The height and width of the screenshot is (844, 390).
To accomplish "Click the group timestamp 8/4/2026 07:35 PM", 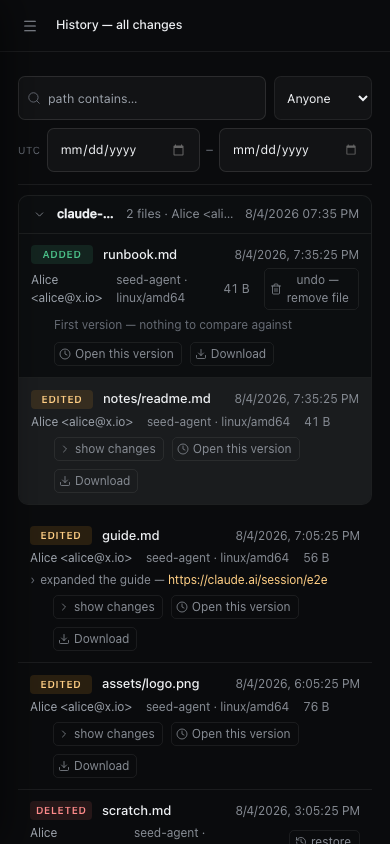I will (x=302, y=214).
